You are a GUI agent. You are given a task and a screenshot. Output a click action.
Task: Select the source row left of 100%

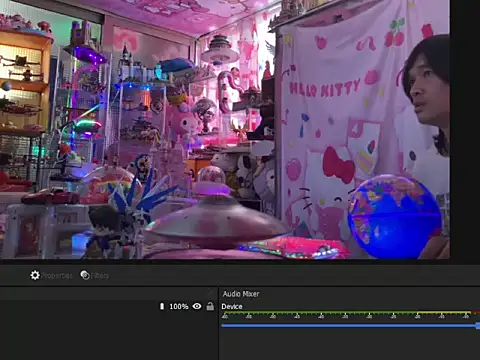[79, 306]
